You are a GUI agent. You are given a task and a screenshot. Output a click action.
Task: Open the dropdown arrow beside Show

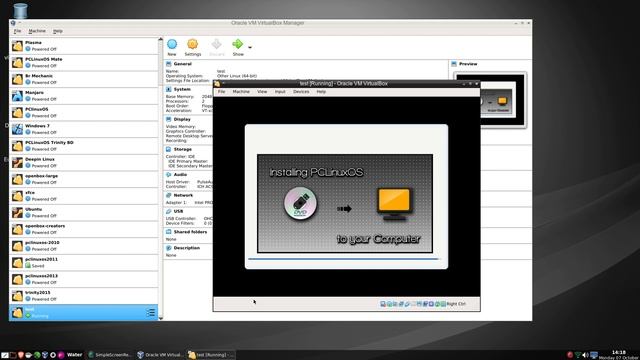pyautogui.click(x=250, y=47)
